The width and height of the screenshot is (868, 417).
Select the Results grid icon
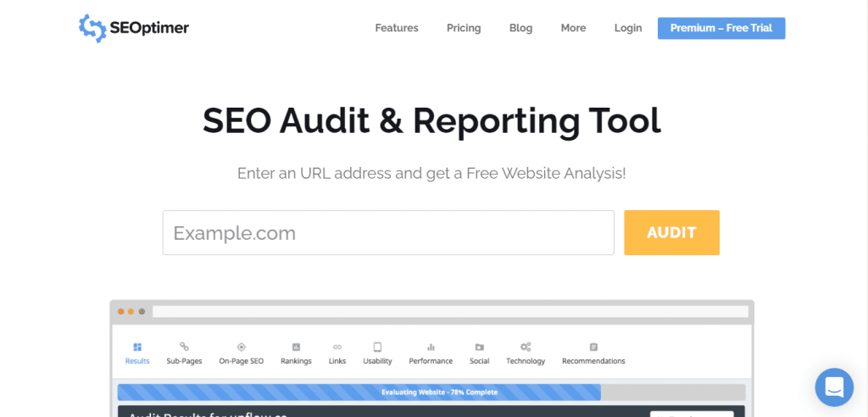[x=137, y=347]
